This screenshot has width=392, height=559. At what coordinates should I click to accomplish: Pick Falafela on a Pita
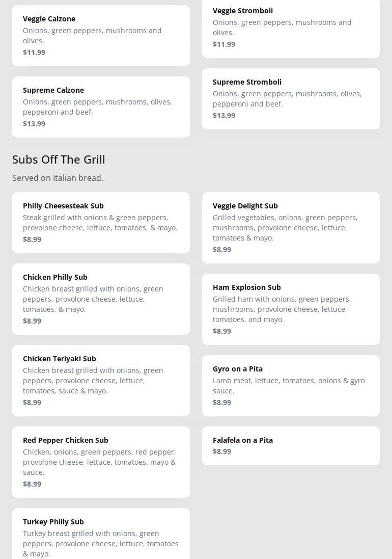(291, 445)
